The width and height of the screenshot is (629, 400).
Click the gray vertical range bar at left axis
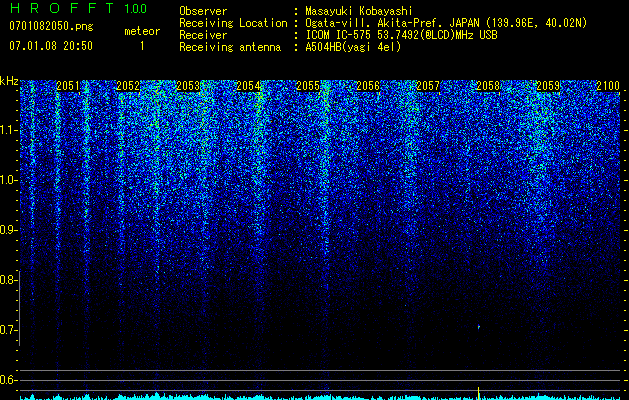pyautogui.click(x=19, y=308)
